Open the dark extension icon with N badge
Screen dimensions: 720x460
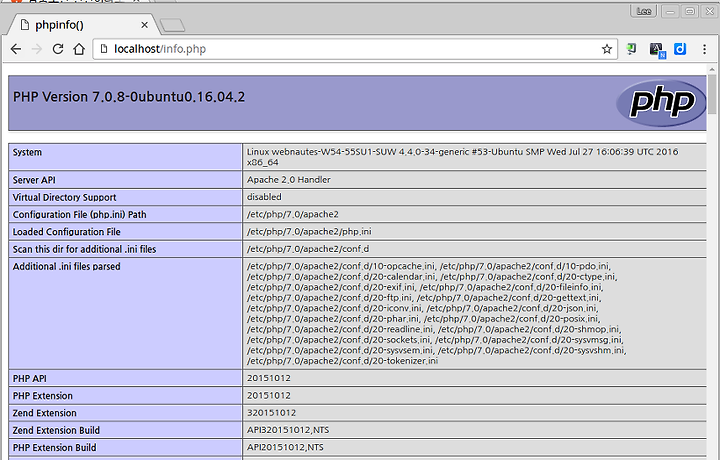(657, 50)
